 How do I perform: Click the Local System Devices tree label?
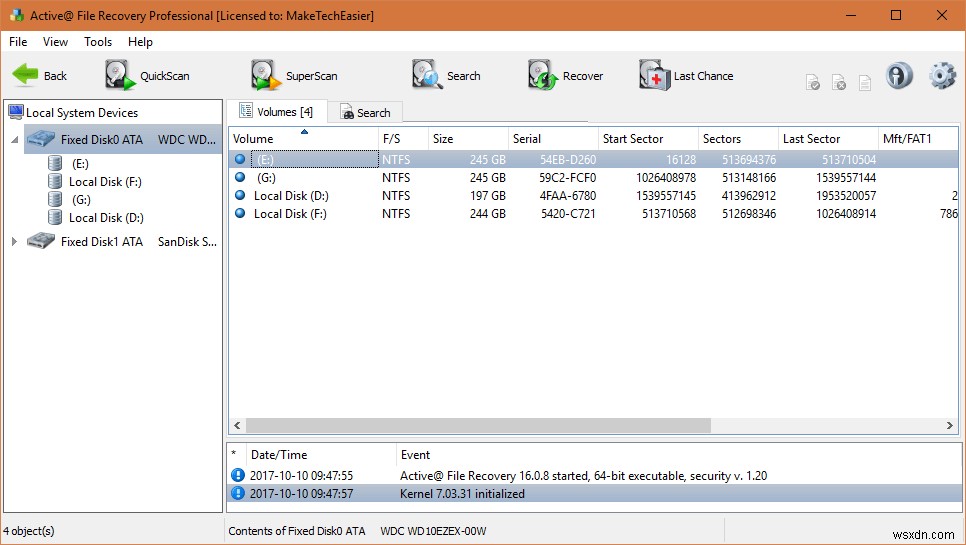pos(82,113)
